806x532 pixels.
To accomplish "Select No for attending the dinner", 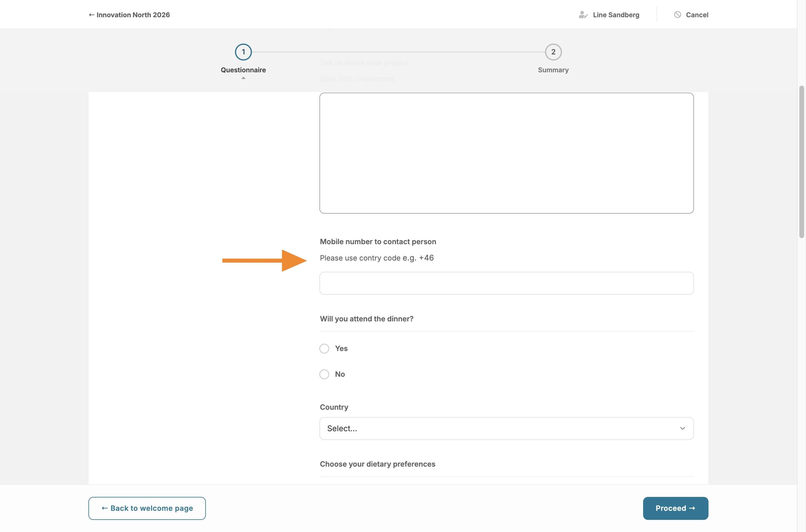I will (x=324, y=374).
